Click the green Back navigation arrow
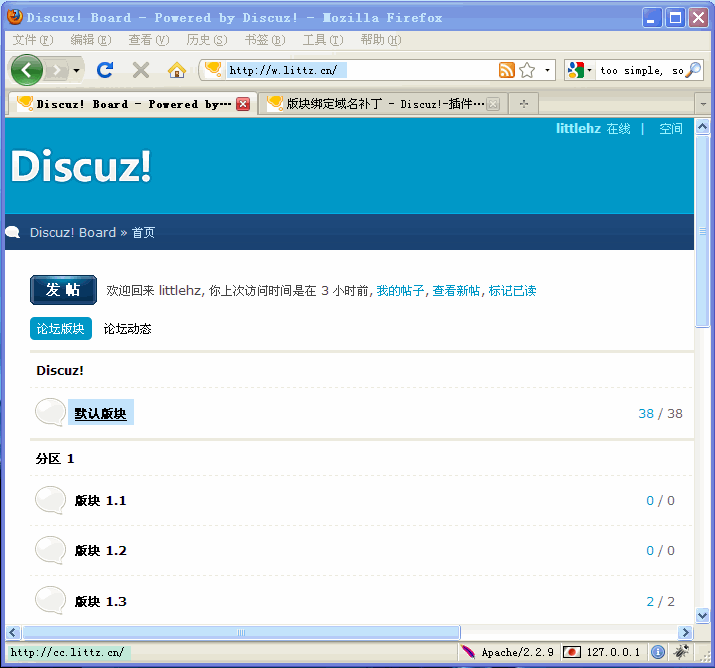 coord(26,70)
